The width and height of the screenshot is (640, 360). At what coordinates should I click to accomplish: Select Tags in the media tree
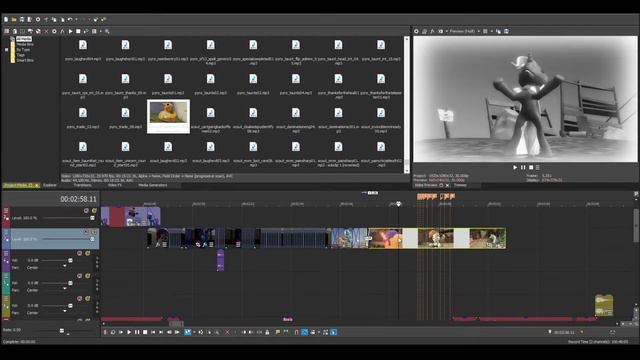pyautogui.click(x=20, y=55)
